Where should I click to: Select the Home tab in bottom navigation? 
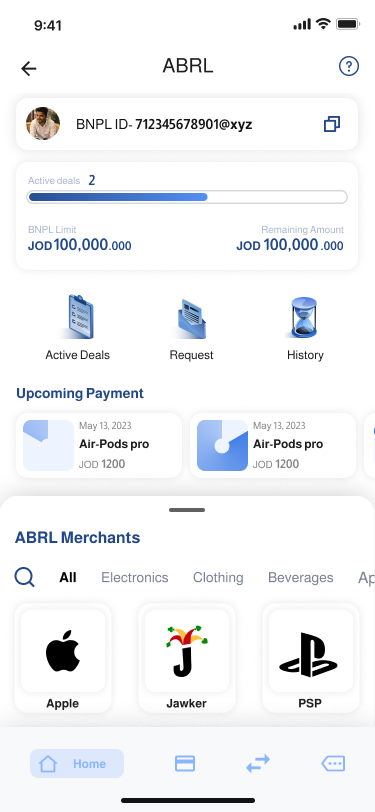77,763
